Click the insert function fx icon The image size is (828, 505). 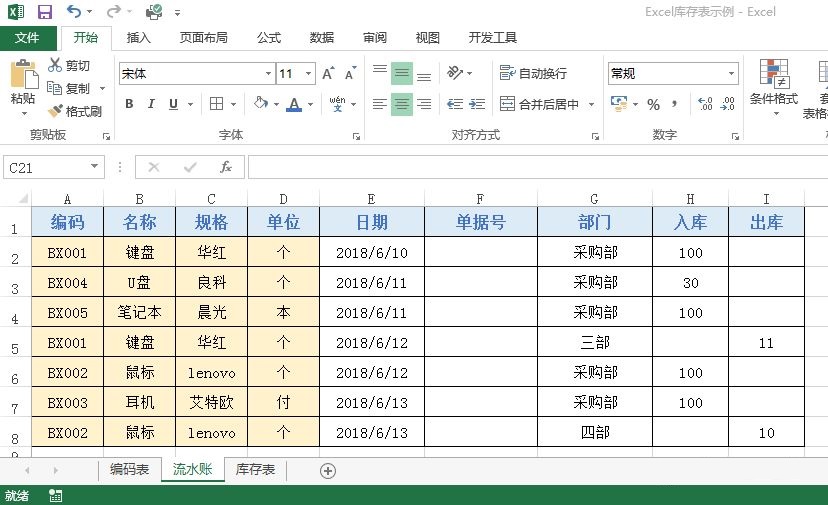point(226,167)
